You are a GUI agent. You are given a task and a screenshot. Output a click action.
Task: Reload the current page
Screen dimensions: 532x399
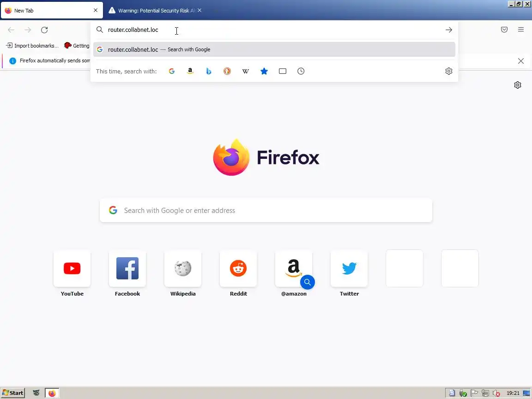pyautogui.click(x=44, y=30)
